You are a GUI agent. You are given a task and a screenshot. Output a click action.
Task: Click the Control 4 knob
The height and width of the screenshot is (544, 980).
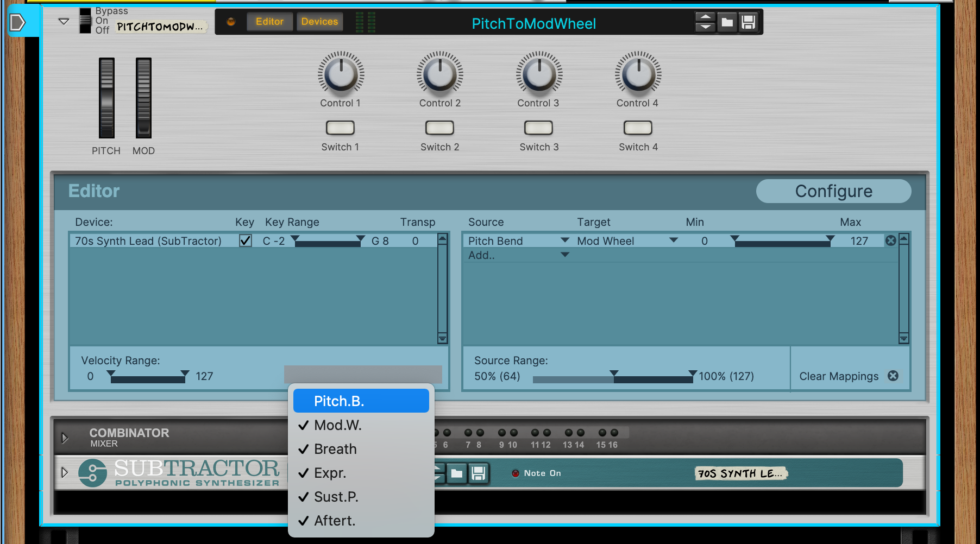[638, 74]
